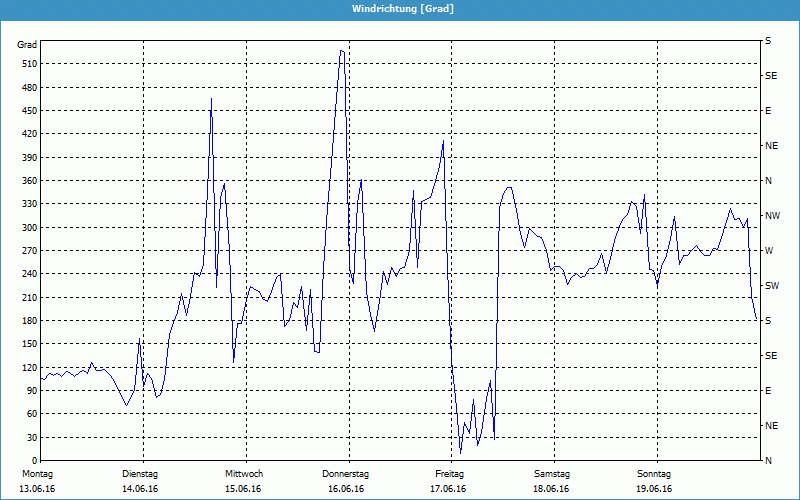Click the SW compass label on right axis
800x500 pixels.
(771, 286)
